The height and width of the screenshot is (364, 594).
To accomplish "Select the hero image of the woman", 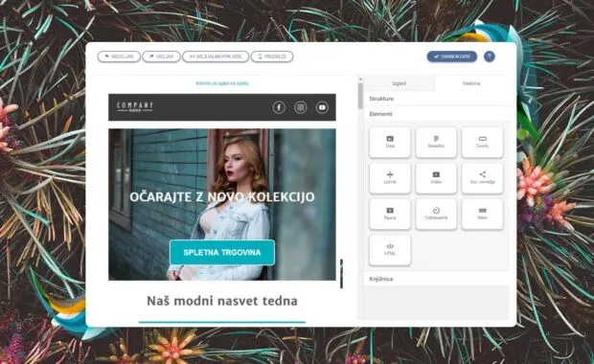I will click(222, 205).
